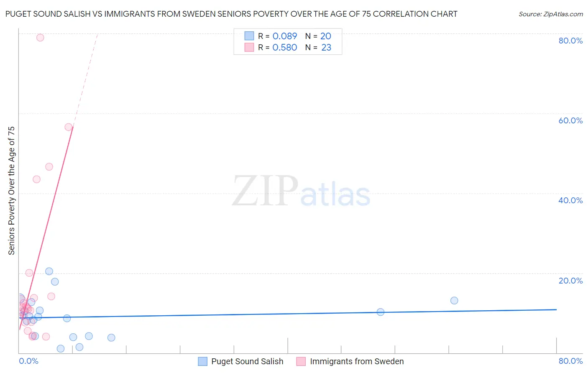Click the 80.0% y-axis label
Image resolution: width=588 pixels, height=373 pixels.
click(570, 41)
